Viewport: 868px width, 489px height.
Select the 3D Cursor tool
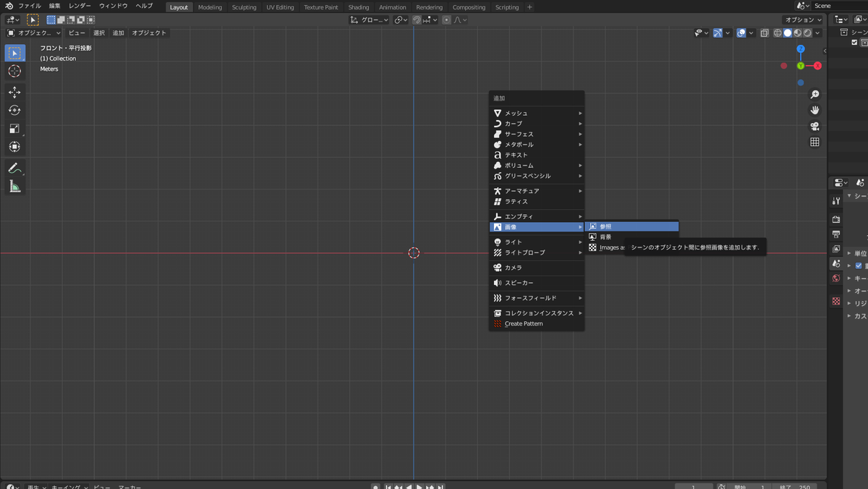click(14, 71)
